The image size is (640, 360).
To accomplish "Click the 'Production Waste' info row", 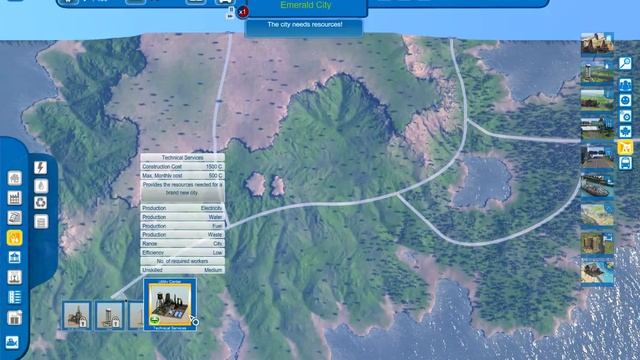I will (x=182, y=235).
